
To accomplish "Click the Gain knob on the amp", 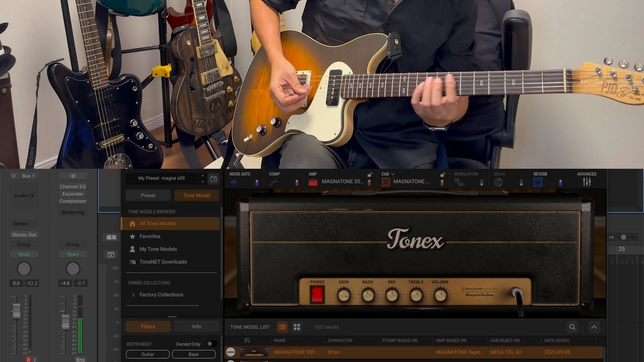I will pos(344,295).
